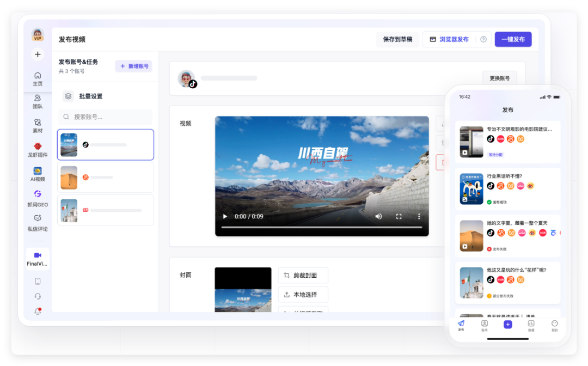The height and width of the screenshot is (366, 588).
Task: Tap the 他这又是玩的什么 post thumbnail
Action: [x=471, y=283]
